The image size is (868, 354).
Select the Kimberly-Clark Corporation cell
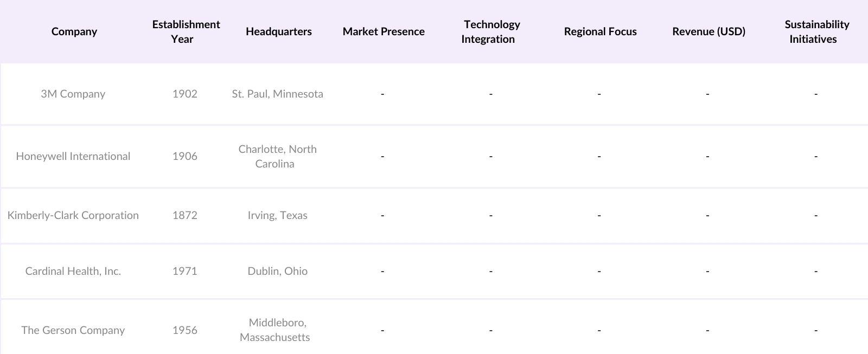coord(73,215)
